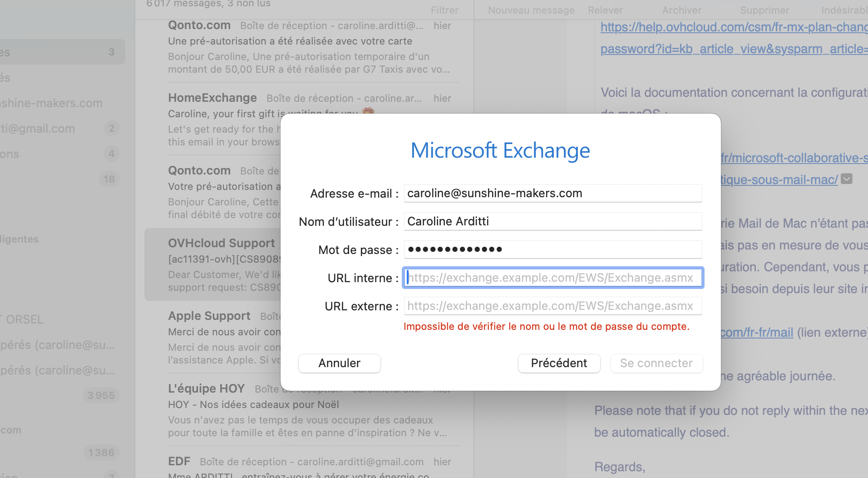Screen dimensions: 868x478
Task: Focus the Adresse e-mail field
Action: (552, 193)
